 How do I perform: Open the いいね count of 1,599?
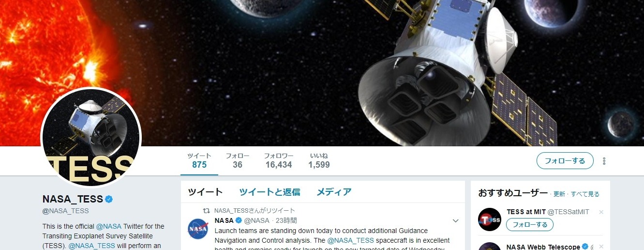pyautogui.click(x=319, y=160)
